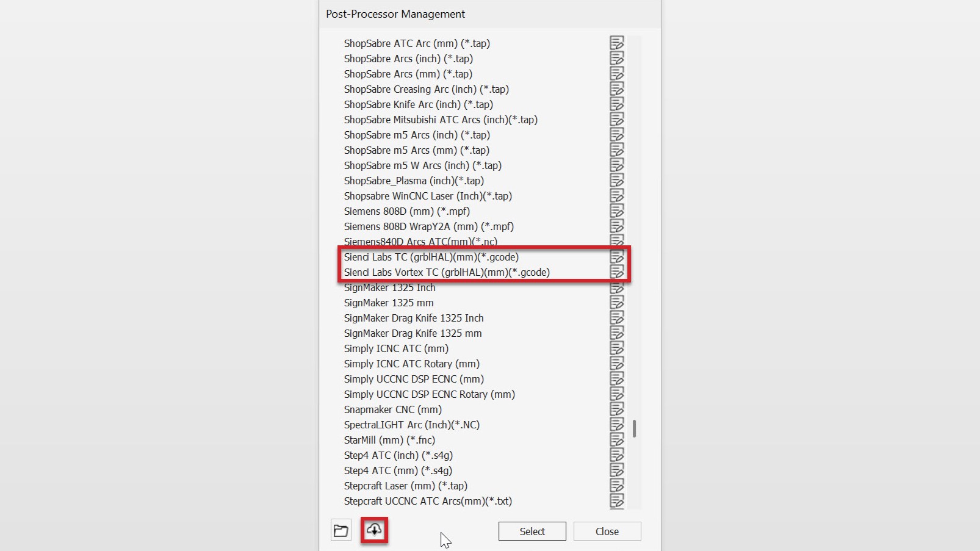Open edit icon for Stepcraft Laser (mm)

tap(617, 485)
